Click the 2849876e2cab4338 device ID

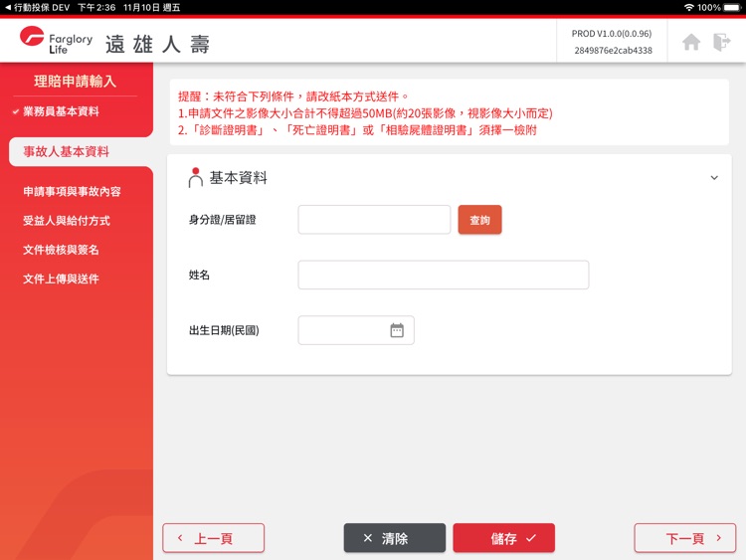[x=613, y=51]
